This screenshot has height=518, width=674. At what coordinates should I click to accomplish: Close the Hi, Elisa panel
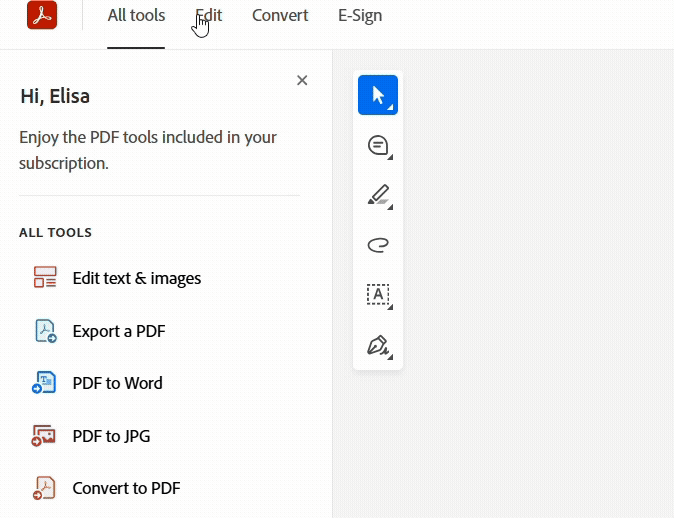pos(302,80)
